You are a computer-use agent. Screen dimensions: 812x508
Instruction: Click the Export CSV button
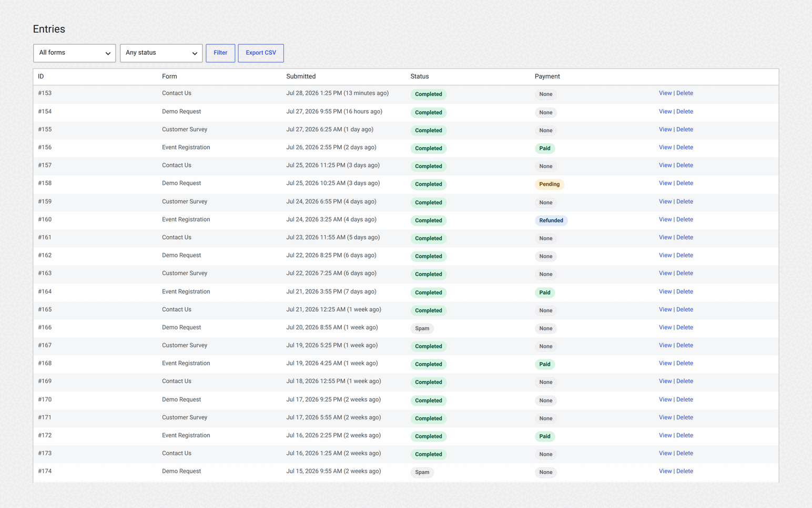pyautogui.click(x=261, y=53)
